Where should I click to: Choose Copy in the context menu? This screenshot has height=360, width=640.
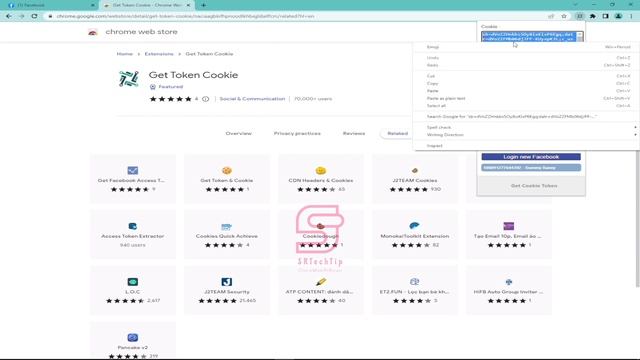tap(527, 84)
